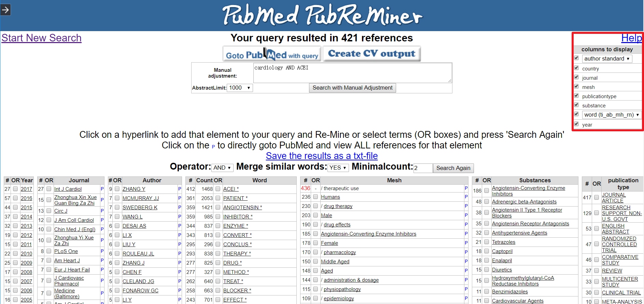Open PubMed P link for Humans mesh term
The image size is (644, 304).
[466, 197]
